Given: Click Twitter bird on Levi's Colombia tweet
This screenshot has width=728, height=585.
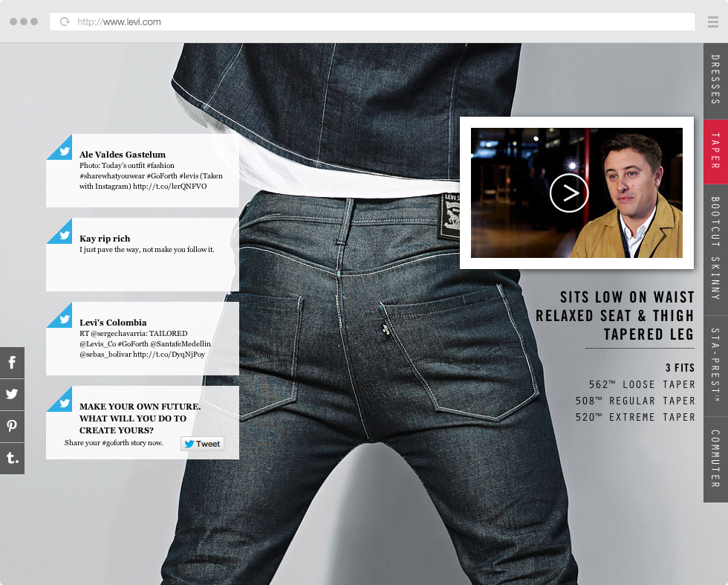Looking at the screenshot, I should (64, 319).
